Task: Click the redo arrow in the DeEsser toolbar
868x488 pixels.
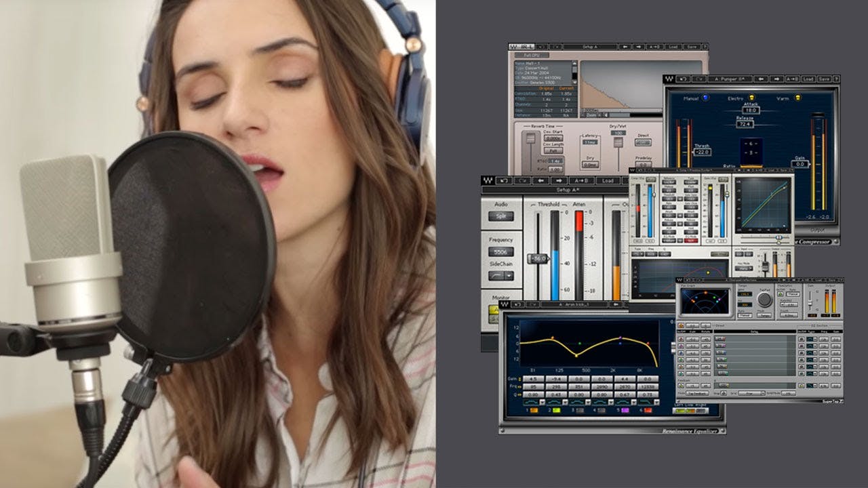Action: pos(522,180)
